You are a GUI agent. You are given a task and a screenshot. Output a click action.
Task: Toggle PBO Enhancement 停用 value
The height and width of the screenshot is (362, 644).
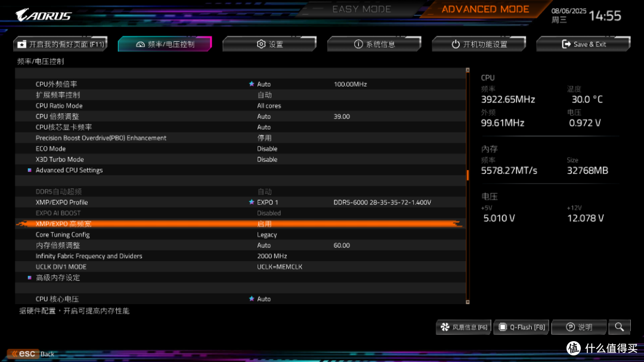[265, 138]
